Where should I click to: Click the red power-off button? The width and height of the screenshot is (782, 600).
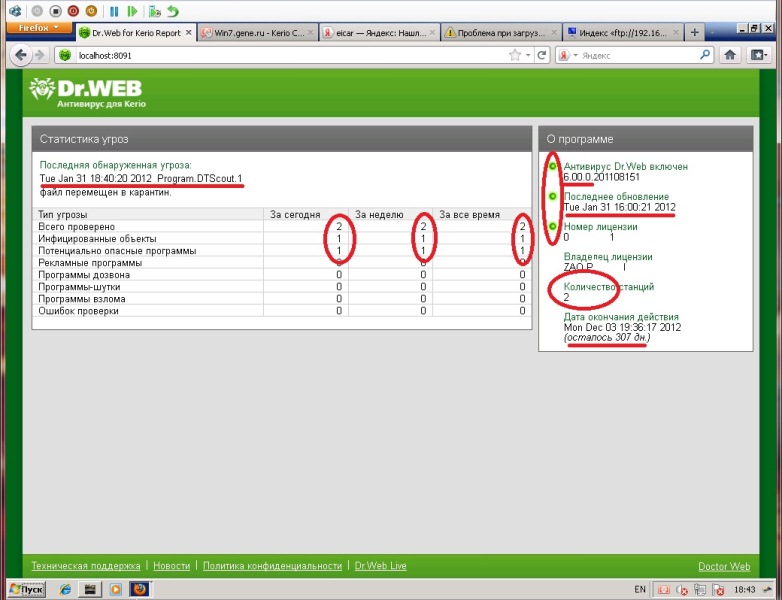point(73,10)
